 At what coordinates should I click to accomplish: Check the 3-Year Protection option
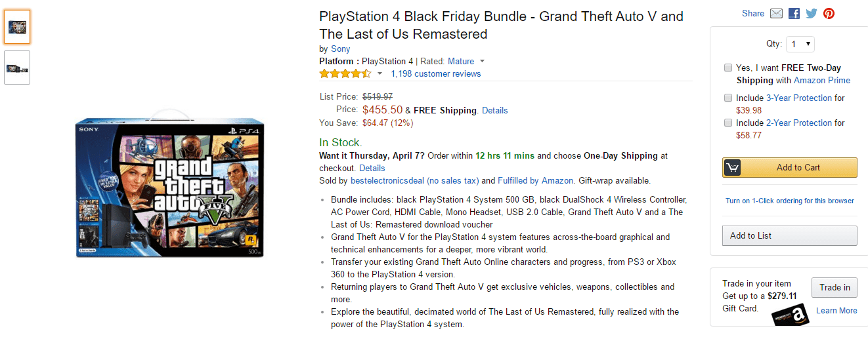(728, 98)
